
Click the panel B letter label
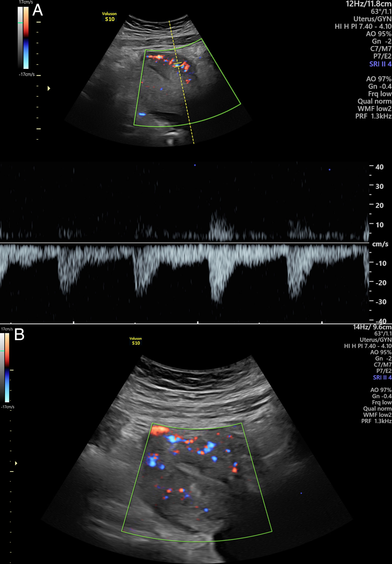(x=19, y=335)
